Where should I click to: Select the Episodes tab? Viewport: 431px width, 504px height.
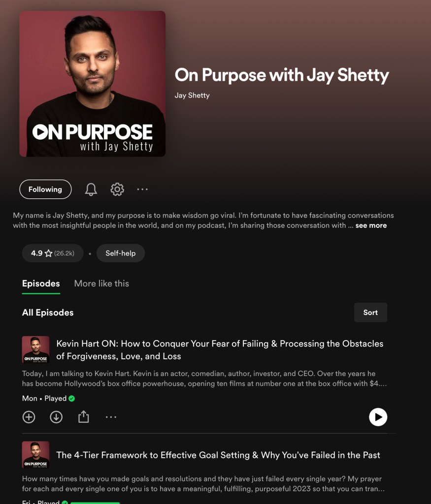pyautogui.click(x=41, y=283)
